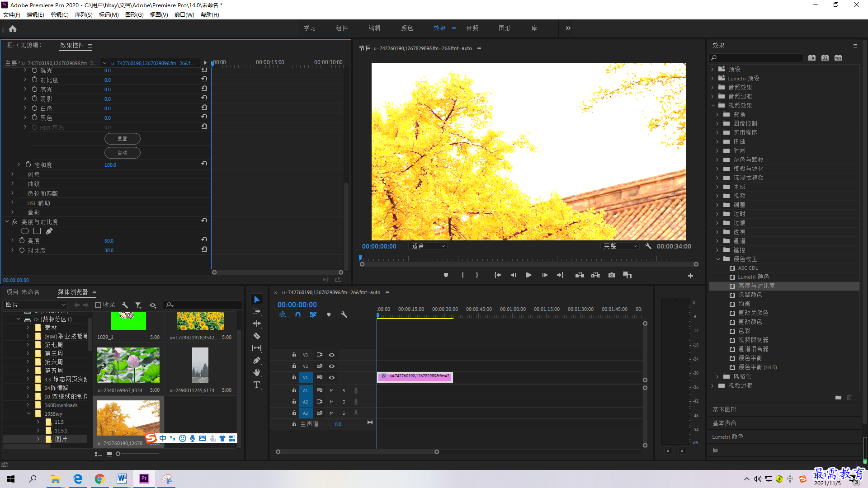Open the 文件(F) menu

tap(12, 15)
